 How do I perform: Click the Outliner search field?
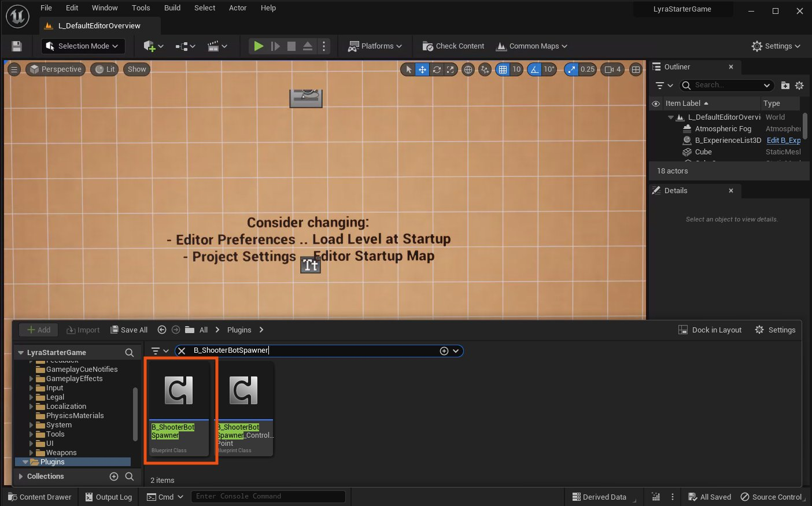click(726, 86)
